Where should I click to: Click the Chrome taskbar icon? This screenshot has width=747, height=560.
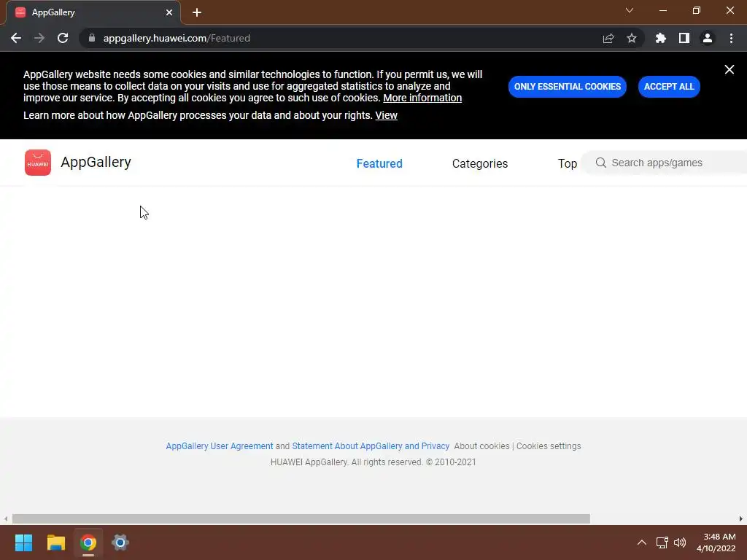click(88, 542)
